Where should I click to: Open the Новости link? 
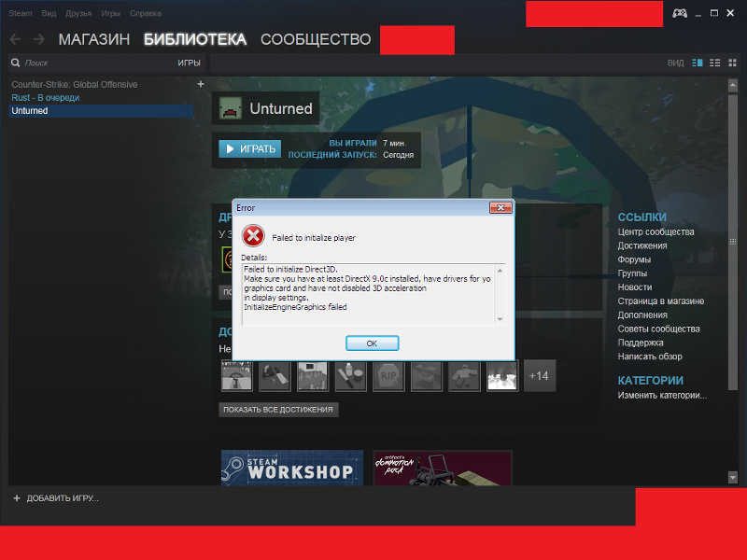(635, 287)
